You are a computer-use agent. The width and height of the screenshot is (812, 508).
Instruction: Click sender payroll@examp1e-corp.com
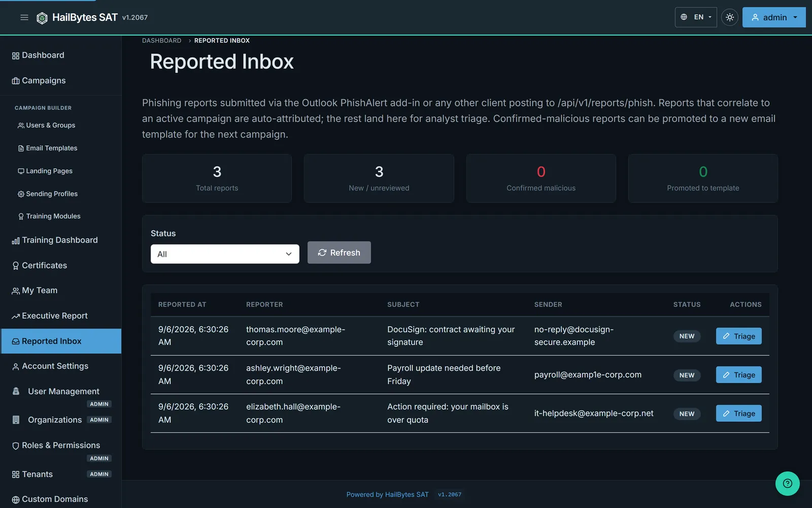[x=588, y=375]
